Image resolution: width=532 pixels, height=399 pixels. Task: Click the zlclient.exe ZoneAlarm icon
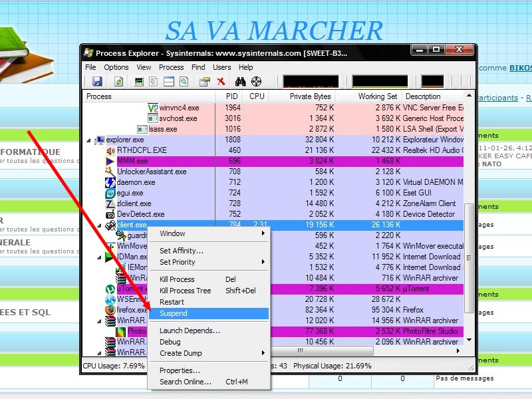point(110,203)
